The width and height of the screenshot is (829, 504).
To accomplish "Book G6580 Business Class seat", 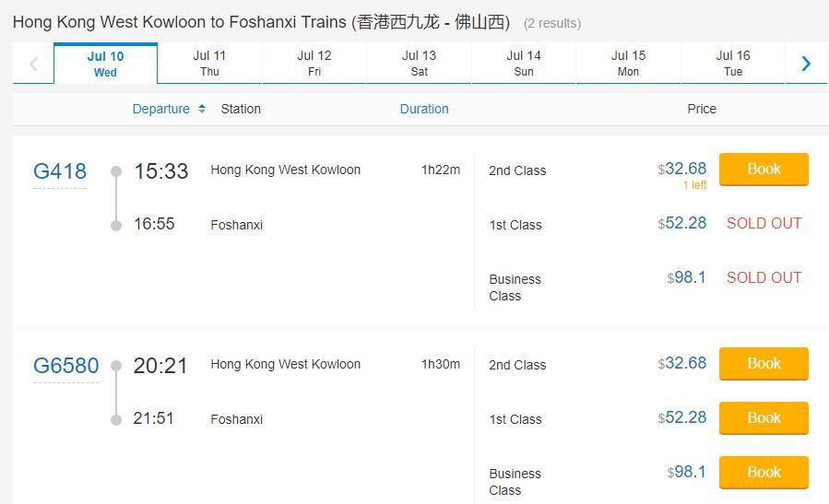I will coord(764,473).
